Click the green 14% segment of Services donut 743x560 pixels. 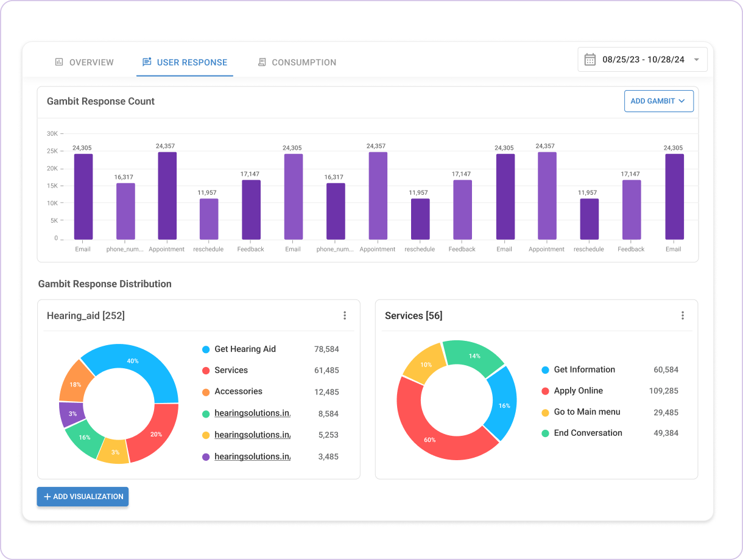pyautogui.click(x=475, y=355)
